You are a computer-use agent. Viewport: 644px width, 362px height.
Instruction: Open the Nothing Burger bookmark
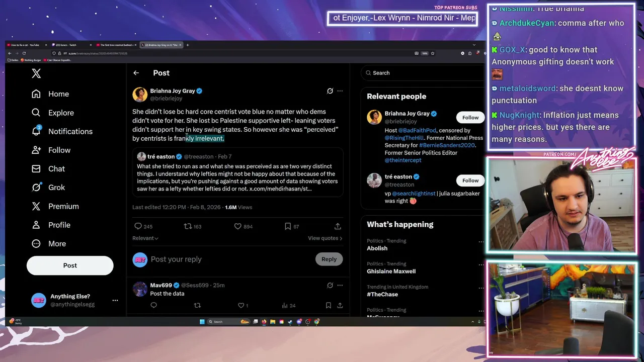coord(32,60)
